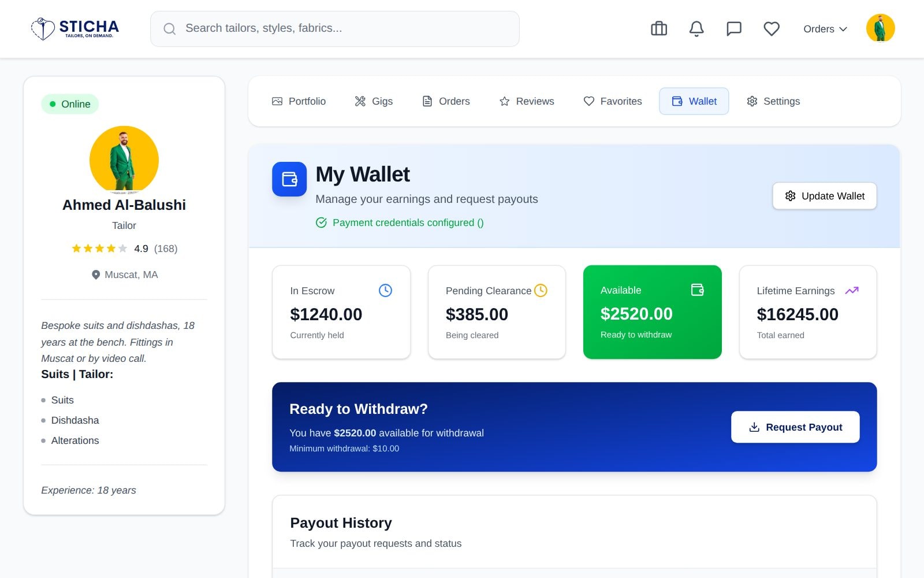The width and height of the screenshot is (924, 578).
Task: Click the blue My Wallet icon
Action: (289, 179)
